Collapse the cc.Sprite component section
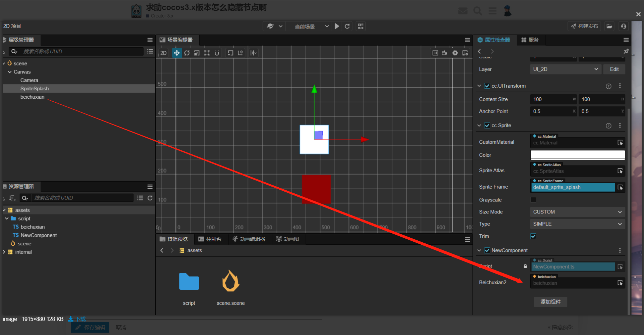Screen dimensions: 644x335 [479, 126]
